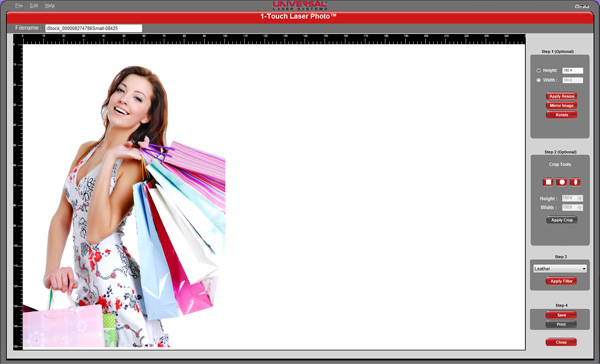Click the Rotate button
The image size is (600, 364).
(561, 114)
